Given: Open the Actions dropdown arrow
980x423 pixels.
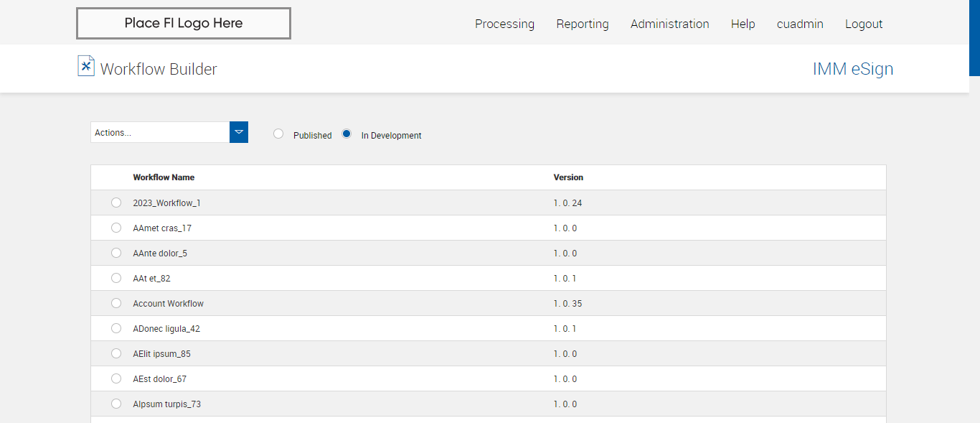Looking at the screenshot, I should [x=239, y=132].
